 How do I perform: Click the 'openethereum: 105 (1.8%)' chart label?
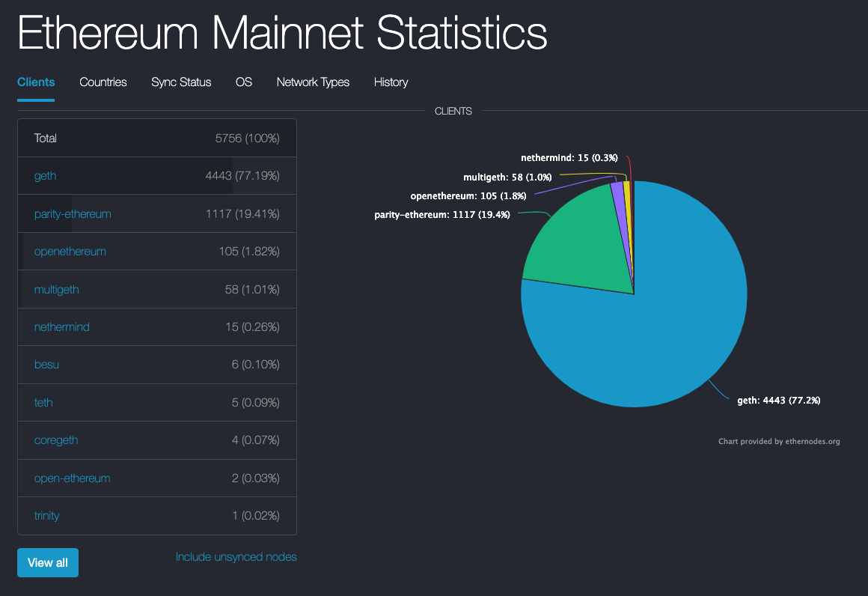point(468,196)
